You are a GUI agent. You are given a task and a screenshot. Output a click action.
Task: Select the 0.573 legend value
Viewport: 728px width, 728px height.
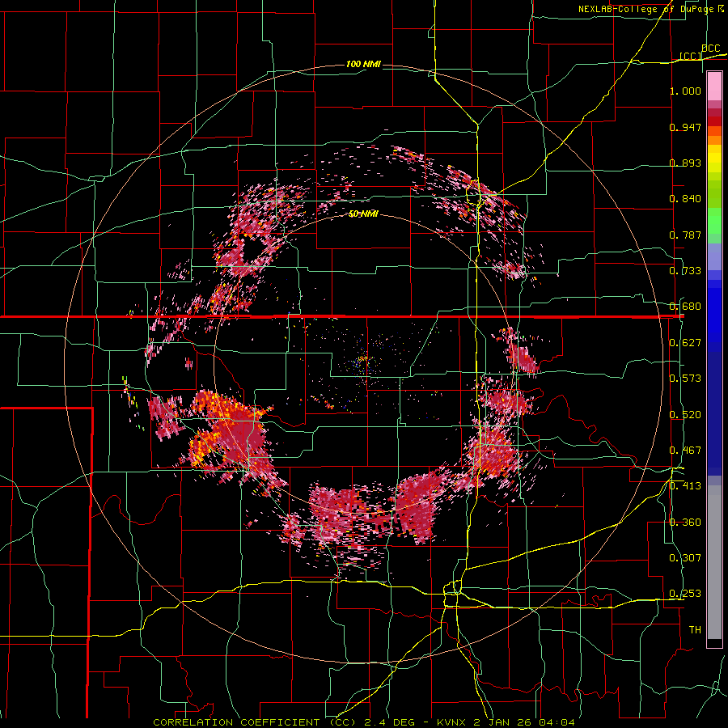click(x=685, y=379)
